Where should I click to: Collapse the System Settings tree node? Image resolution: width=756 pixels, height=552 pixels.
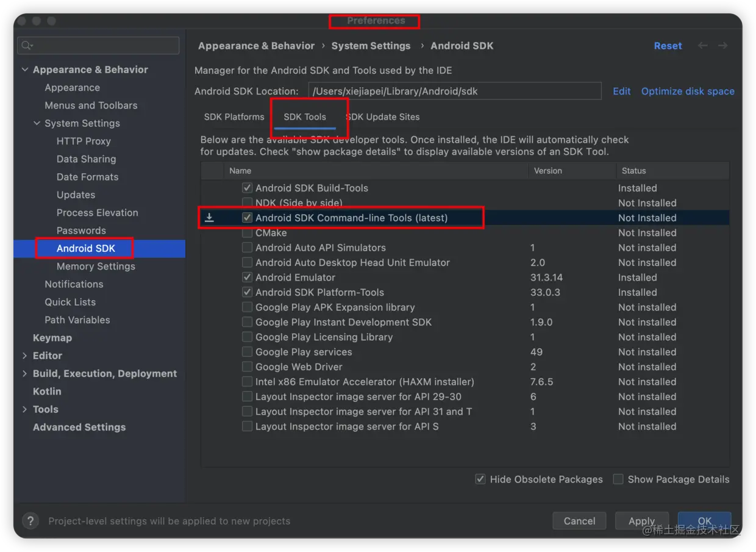pos(37,123)
